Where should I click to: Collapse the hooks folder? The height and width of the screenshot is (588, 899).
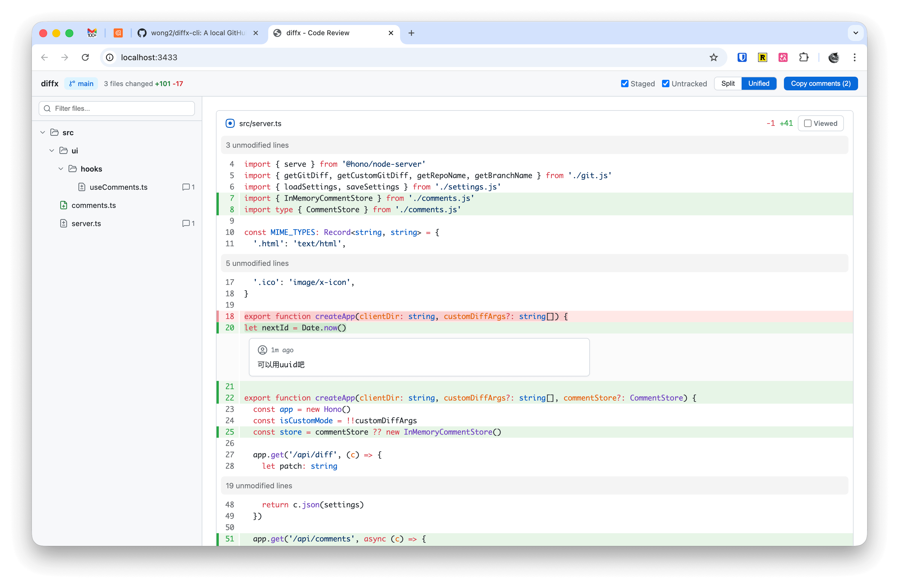pos(61,169)
